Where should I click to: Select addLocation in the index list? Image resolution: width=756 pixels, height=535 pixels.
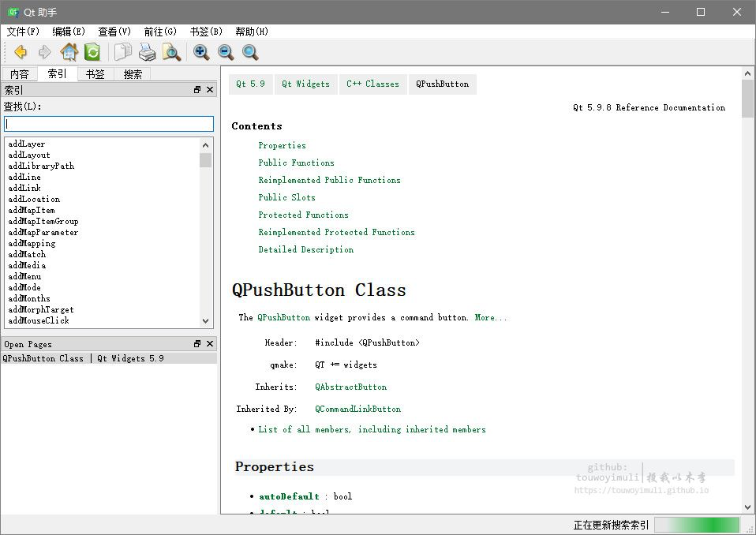[34, 199]
